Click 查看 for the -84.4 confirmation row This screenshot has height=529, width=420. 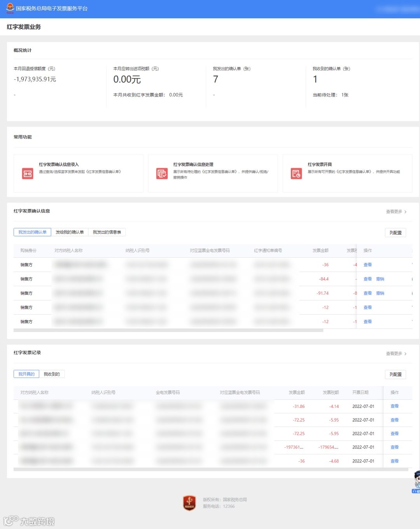(x=367, y=279)
